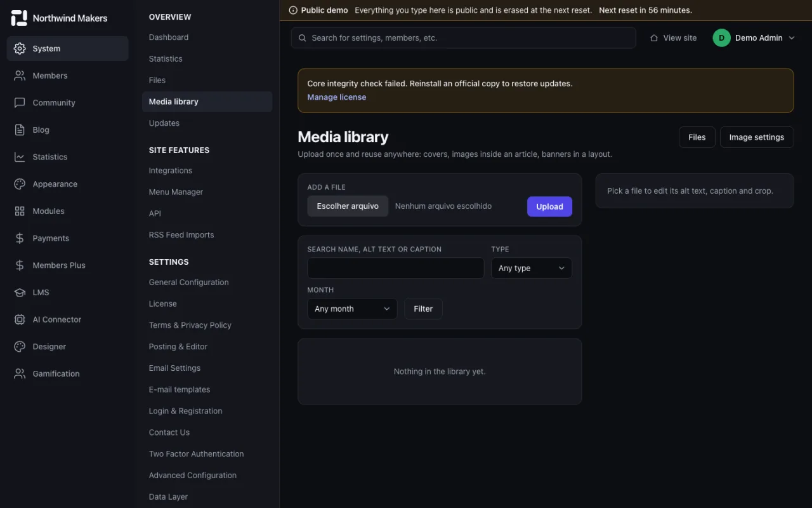Click the Northwind Makers logo icon
812x508 pixels.
[19, 18]
